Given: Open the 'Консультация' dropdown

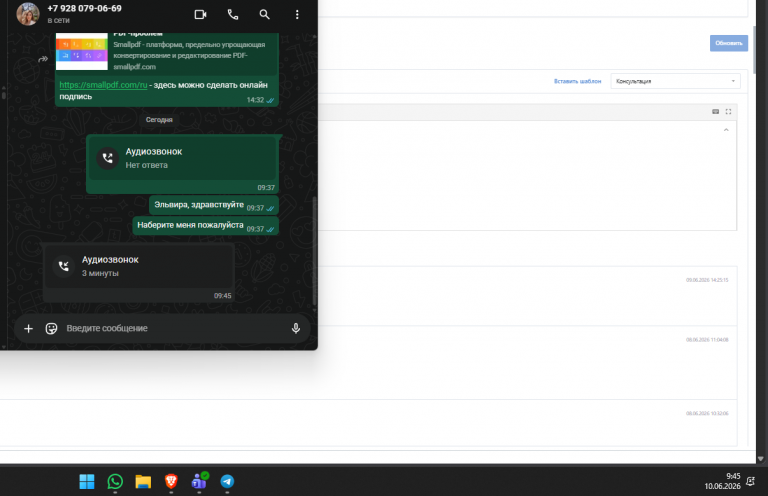Looking at the screenshot, I should 675,81.
